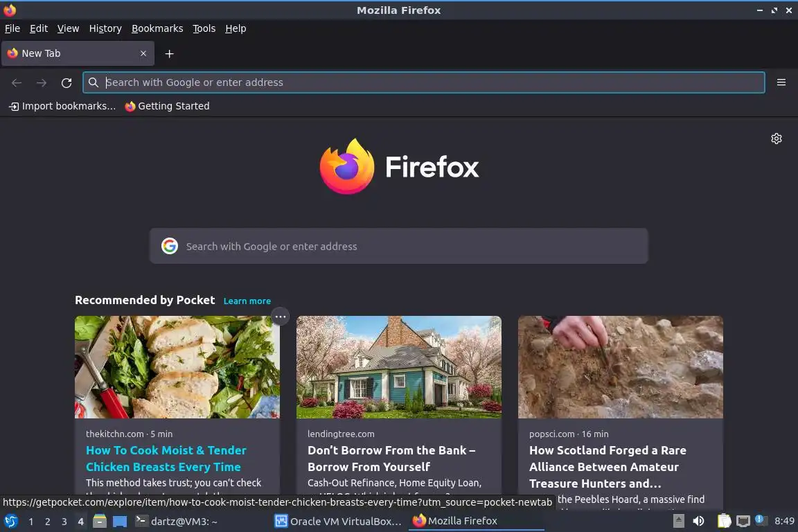Launch the file manager from the taskbar
Screen dimensions: 798x532
(100, 522)
